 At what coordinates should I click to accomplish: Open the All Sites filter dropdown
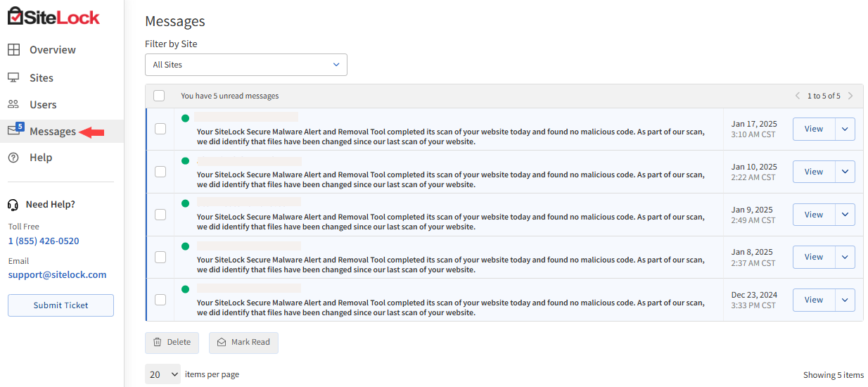click(246, 65)
